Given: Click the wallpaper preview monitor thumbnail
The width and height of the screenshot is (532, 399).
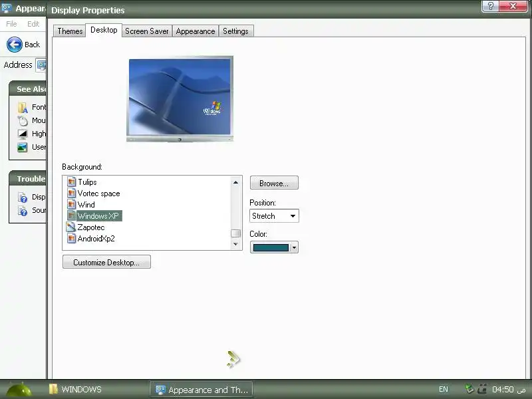Looking at the screenshot, I should click(x=180, y=98).
